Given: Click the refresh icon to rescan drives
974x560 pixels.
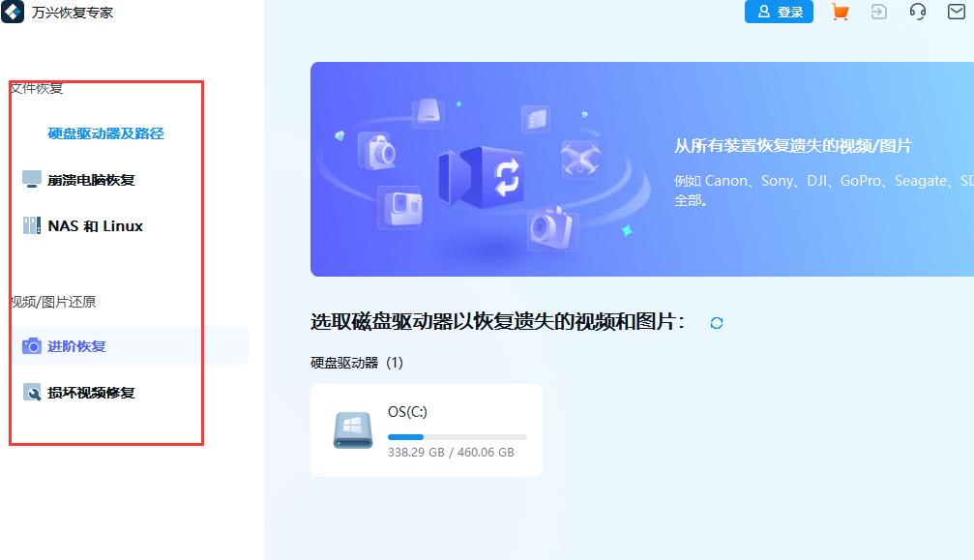Looking at the screenshot, I should [x=716, y=323].
